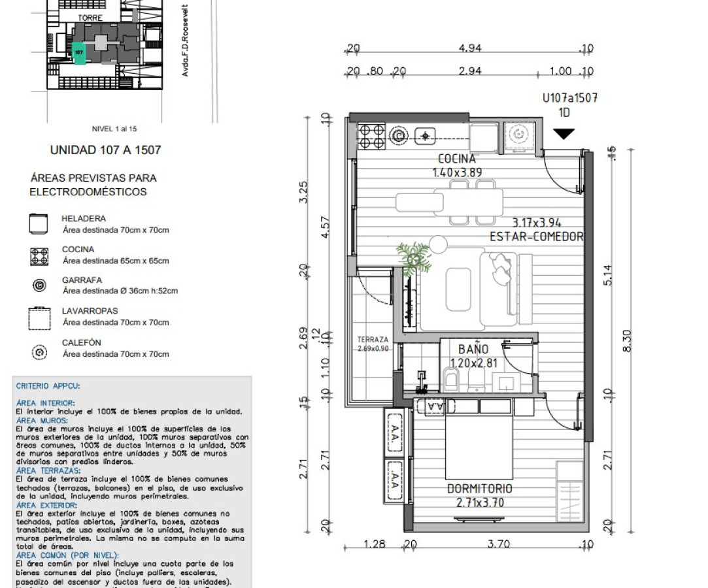The width and height of the screenshot is (708, 588).
Task: Click the TERRAZA label on the balcony
Action: tap(373, 339)
